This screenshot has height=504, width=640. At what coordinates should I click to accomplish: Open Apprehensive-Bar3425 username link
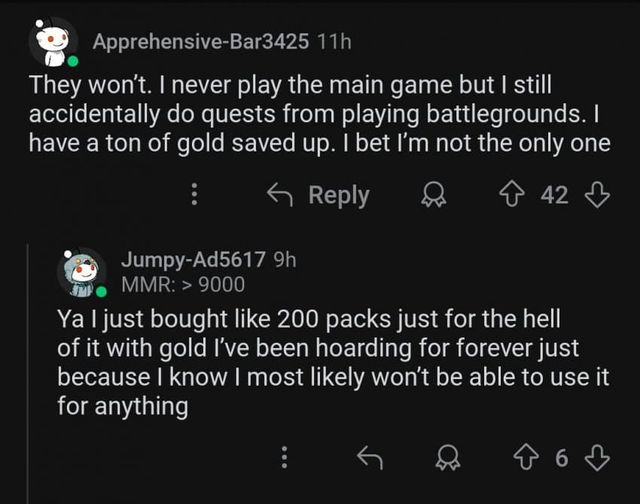pyautogui.click(x=199, y=42)
